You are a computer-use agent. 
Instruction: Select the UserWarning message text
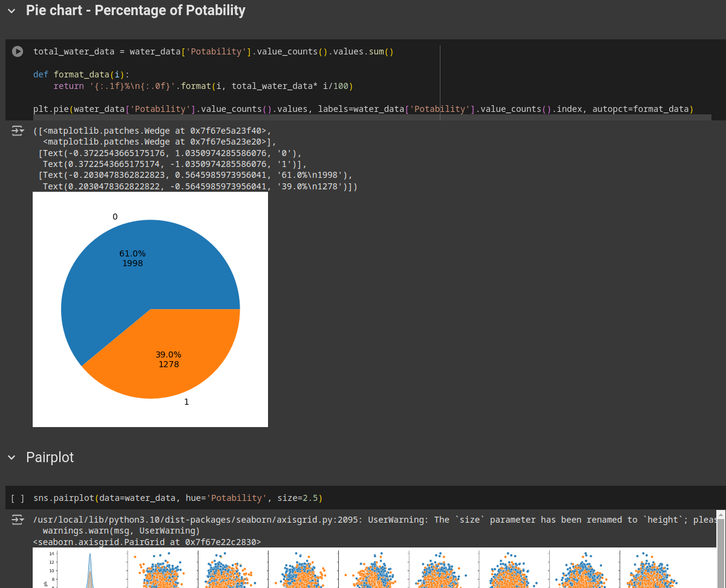[x=302, y=519]
